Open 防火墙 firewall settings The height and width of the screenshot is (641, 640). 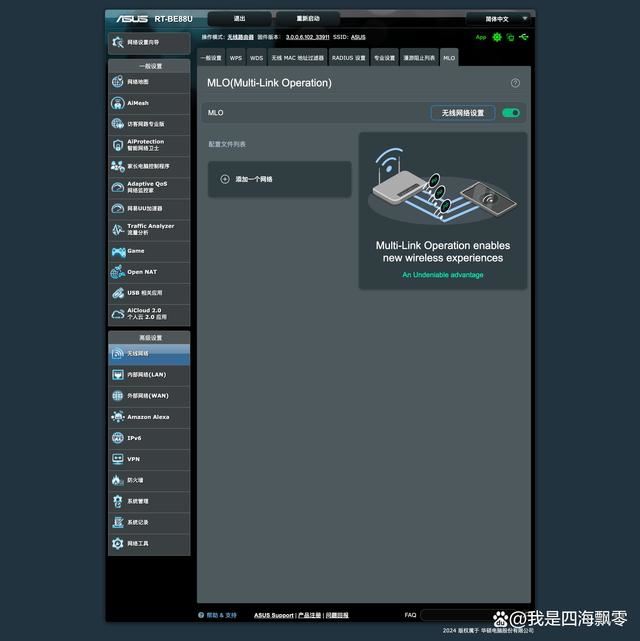(149, 480)
